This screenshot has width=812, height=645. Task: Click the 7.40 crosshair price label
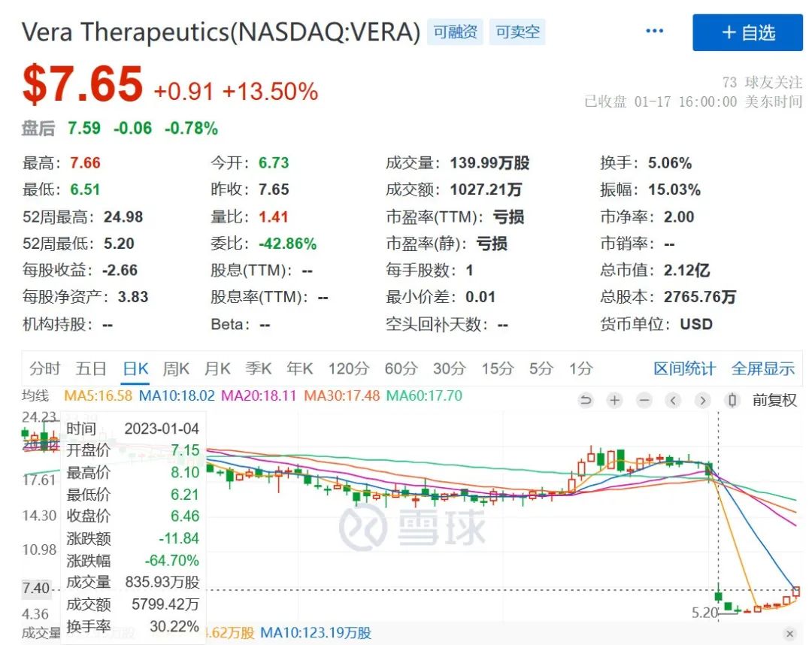tap(36, 589)
